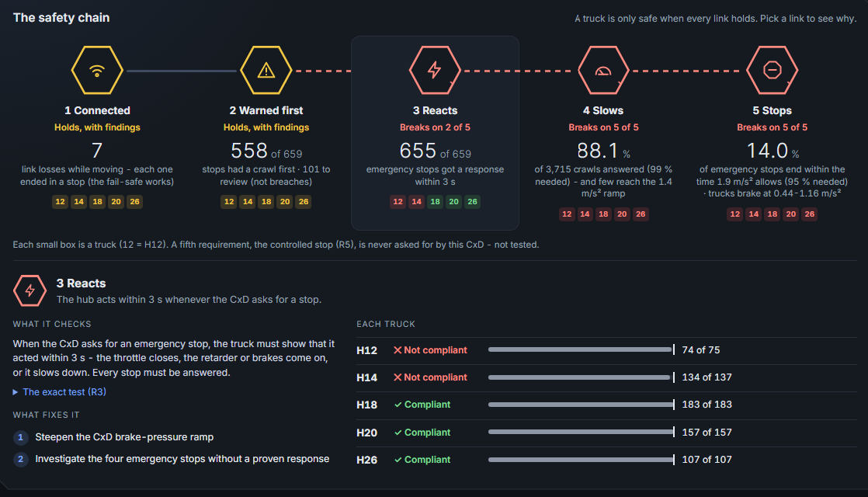The height and width of the screenshot is (497, 868).
Task: Click the H12 progress bar
Action: 582,349
